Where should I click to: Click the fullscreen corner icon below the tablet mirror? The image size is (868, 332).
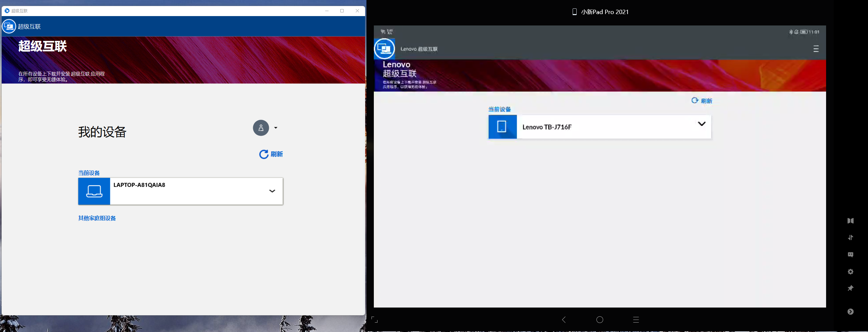374,320
